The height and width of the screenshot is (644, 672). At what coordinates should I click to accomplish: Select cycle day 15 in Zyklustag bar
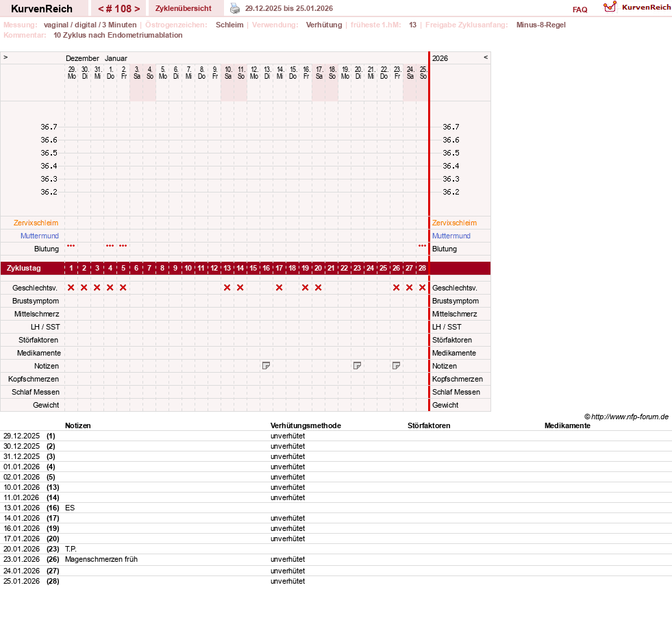[x=253, y=268]
